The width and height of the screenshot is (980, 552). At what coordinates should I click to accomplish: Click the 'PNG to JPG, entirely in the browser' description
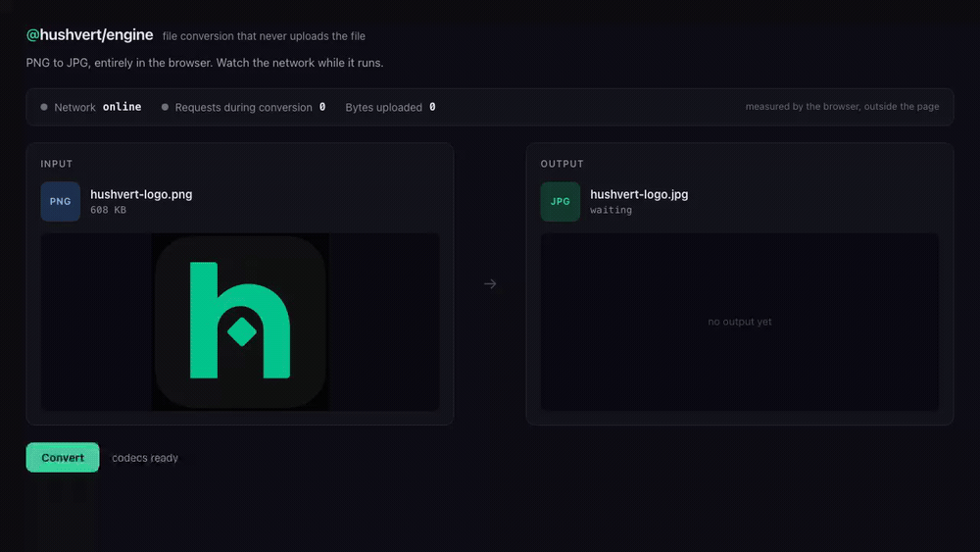coord(205,63)
